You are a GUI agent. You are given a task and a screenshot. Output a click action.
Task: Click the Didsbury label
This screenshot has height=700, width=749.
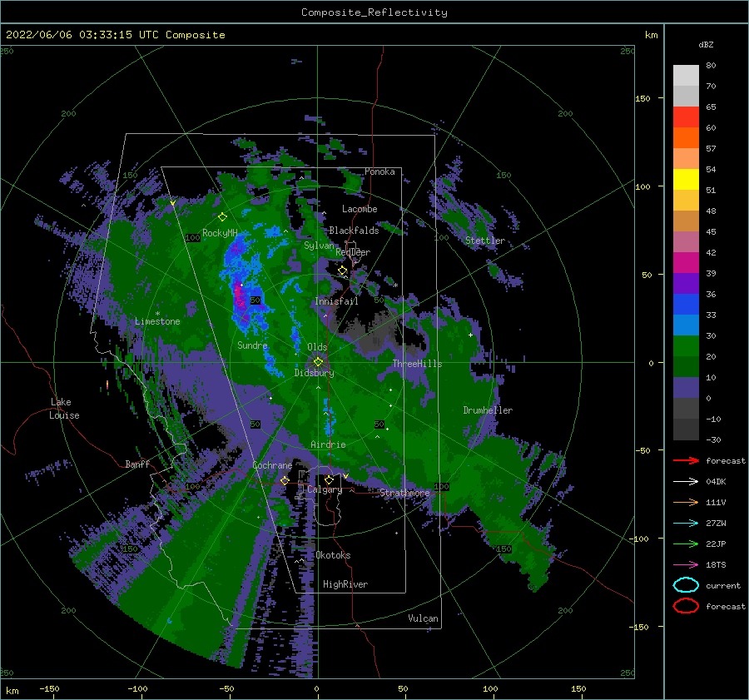[x=314, y=373]
